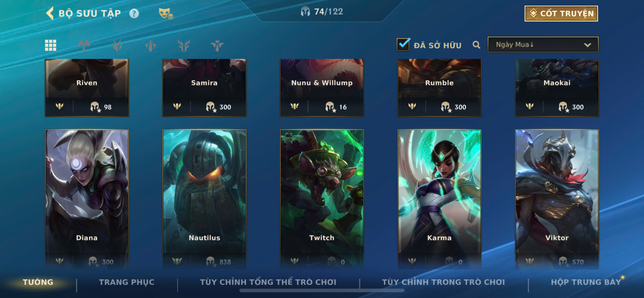Filter champions by the second role icon
The width and height of the screenshot is (644, 298).
point(117,45)
